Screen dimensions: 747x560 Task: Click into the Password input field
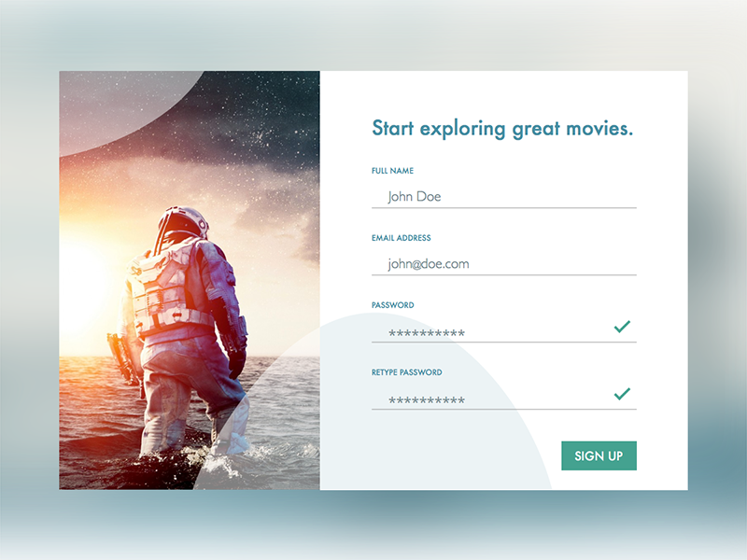(504, 330)
